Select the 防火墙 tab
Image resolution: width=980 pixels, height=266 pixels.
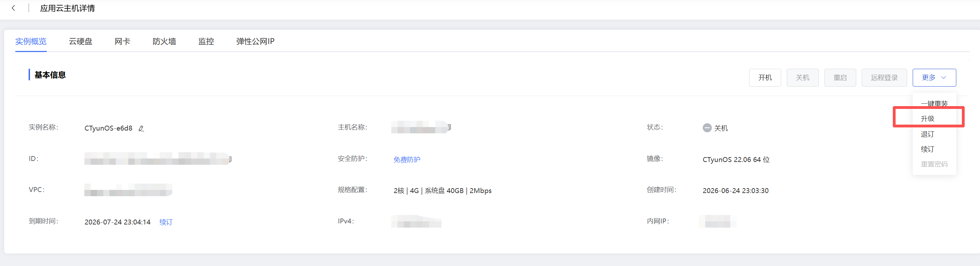(164, 42)
